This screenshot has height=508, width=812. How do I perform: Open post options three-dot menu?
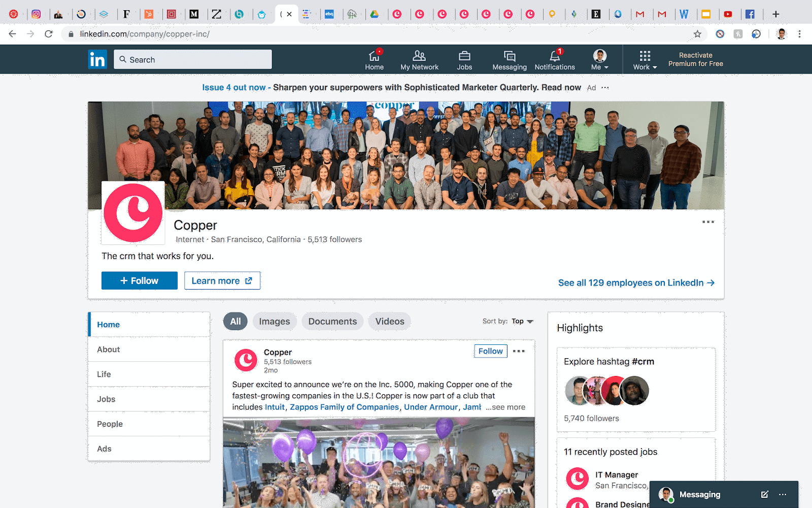[x=519, y=351]
